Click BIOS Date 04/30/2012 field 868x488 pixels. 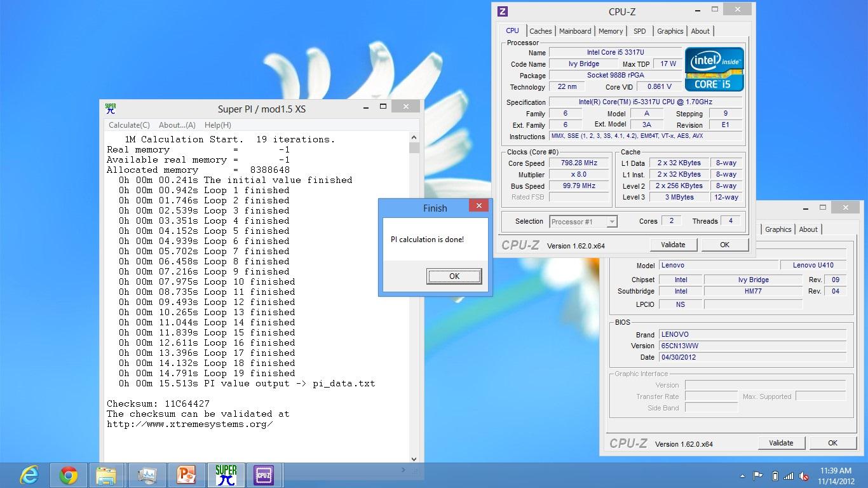[752, 357]
